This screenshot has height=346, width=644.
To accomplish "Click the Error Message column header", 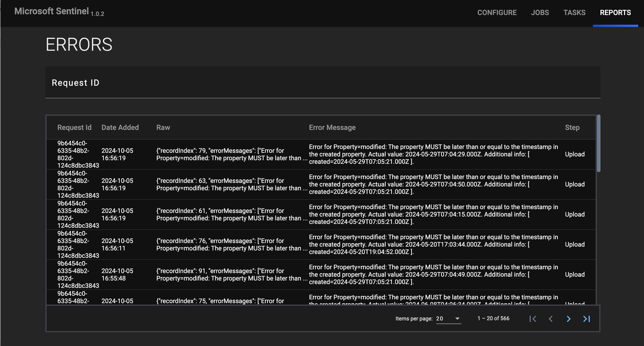I will point(332,127).
